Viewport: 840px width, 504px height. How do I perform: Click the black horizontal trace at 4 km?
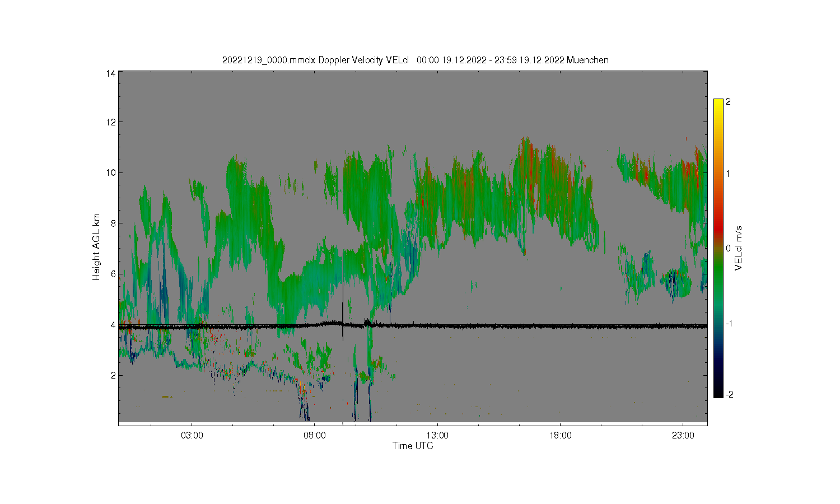tap(413, 326)
